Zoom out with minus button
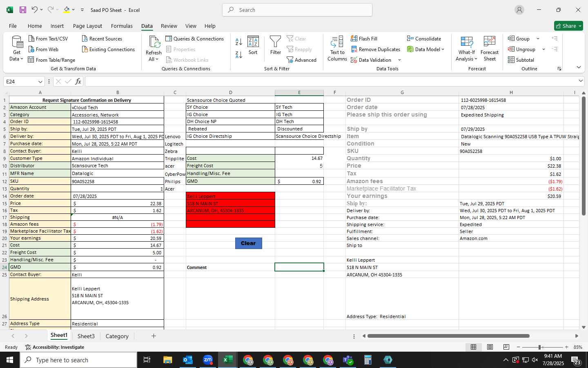This screenshot has width=588, height=368. (518, 347)
